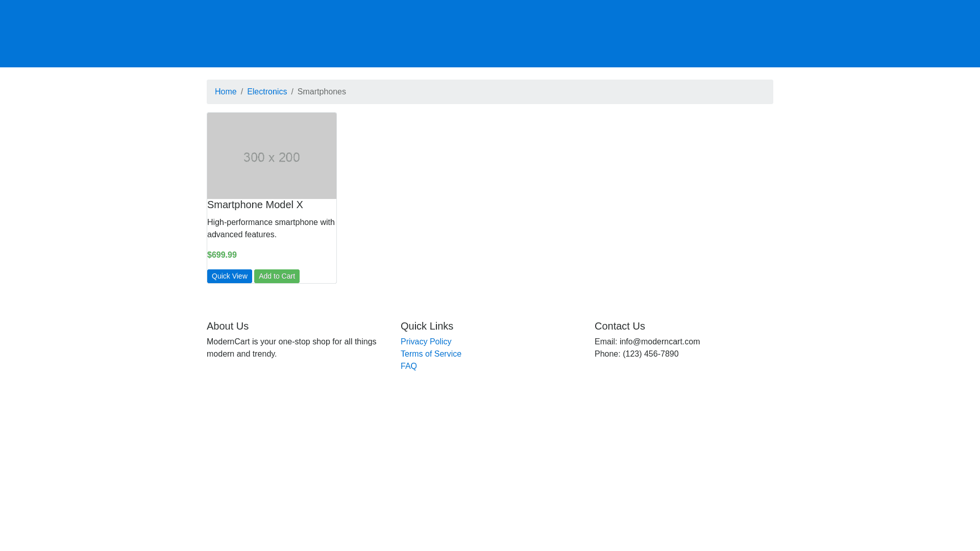Open the Terms of Service link

point(431,354)
